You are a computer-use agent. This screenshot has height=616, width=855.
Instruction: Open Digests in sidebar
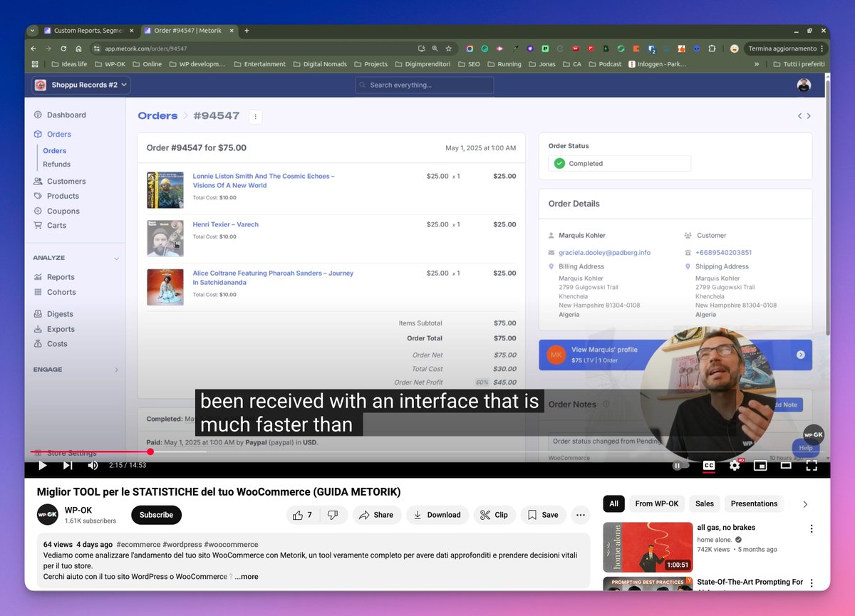coord(60,314)
